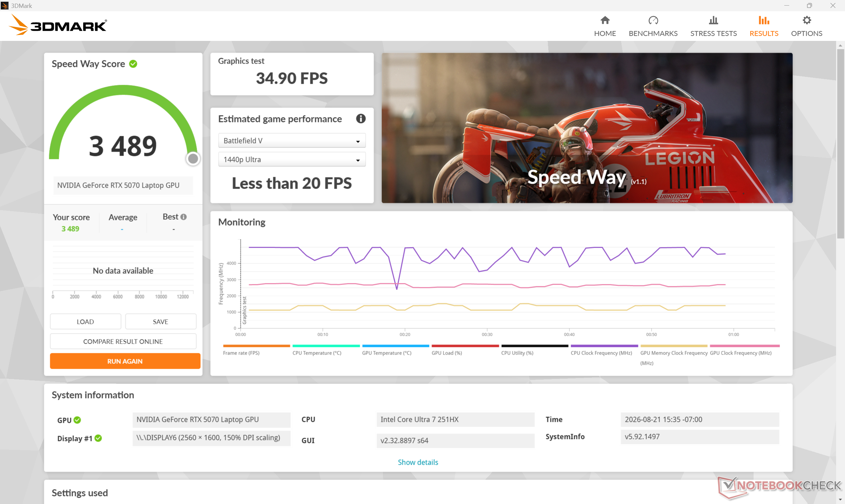Click the GUI version v2.32.8897 s64 field
Image resolution: width=845 pixels, height=504 pixels.
coord(455,440)
